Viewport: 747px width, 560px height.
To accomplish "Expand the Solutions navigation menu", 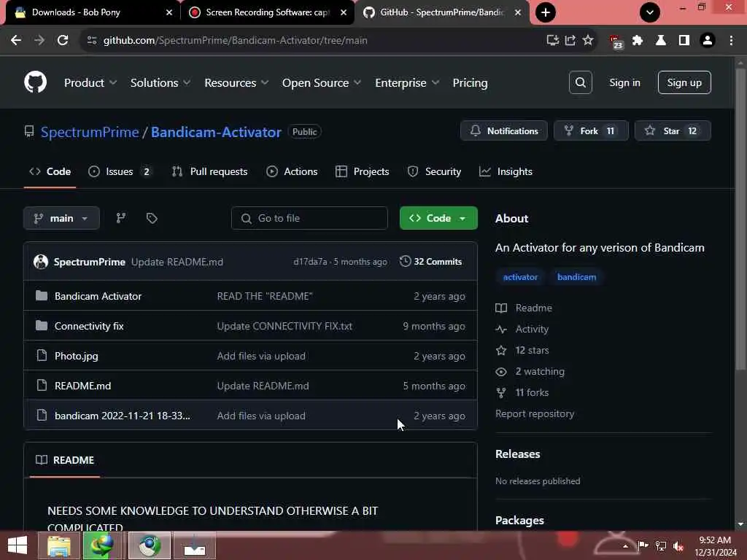I will click(160, 83).
